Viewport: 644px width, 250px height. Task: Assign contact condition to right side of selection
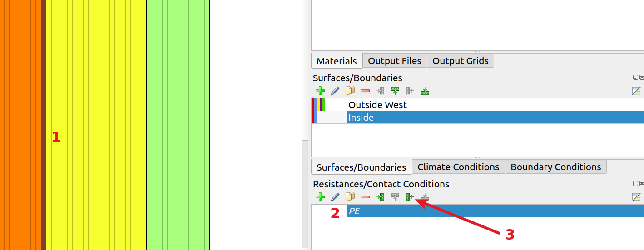(410, 197)
